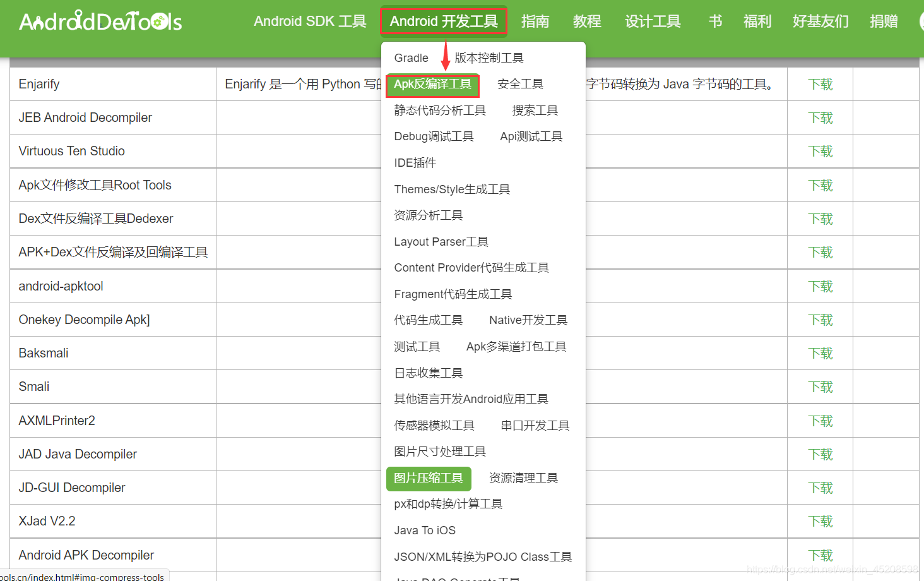Image resolution: width=924 pixels, height=581 pixels.
Task: Open the Android 开发工具 menu
Action: (444, 21)
